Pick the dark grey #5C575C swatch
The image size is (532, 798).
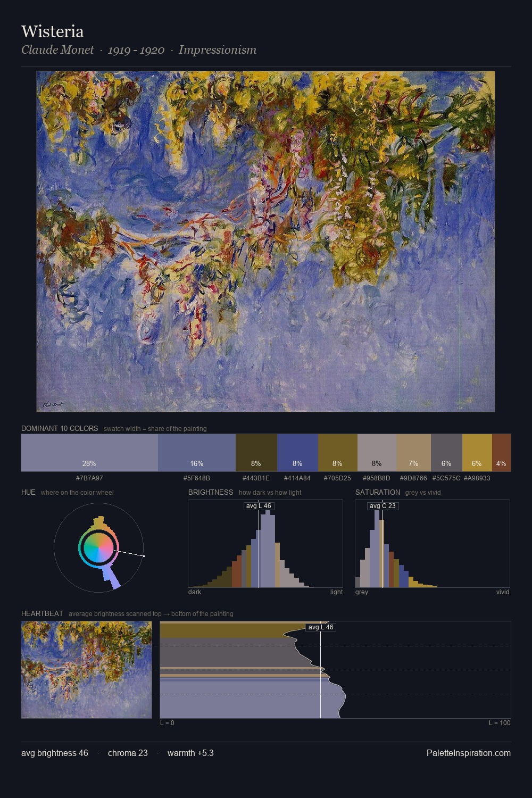click(446, 453)
